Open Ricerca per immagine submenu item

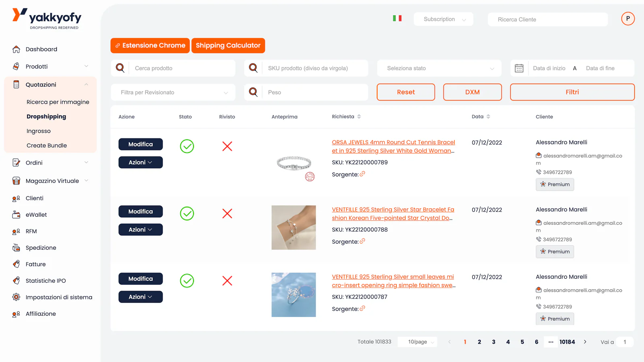tap(58, 102)
